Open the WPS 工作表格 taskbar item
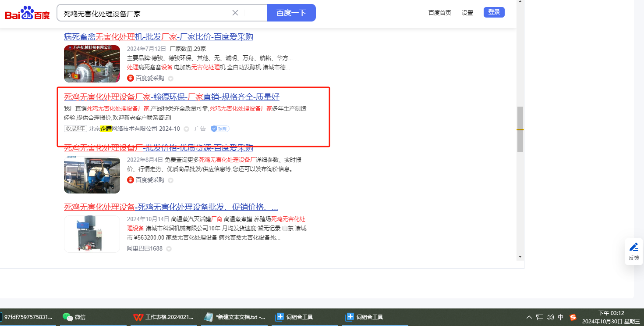 coord(163,317)
